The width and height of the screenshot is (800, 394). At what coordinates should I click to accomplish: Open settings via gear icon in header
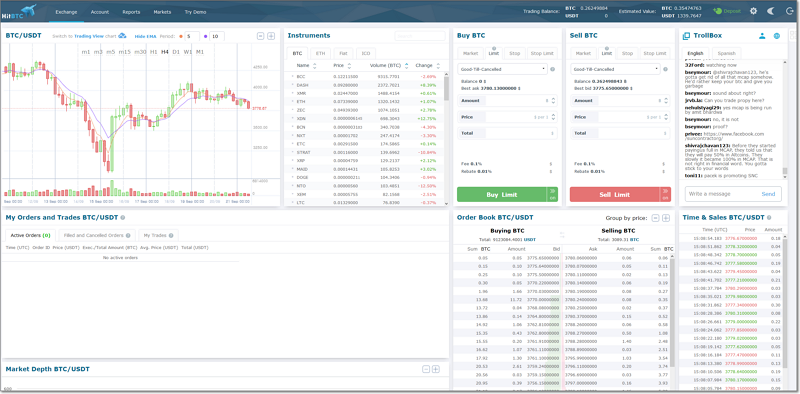753,11
